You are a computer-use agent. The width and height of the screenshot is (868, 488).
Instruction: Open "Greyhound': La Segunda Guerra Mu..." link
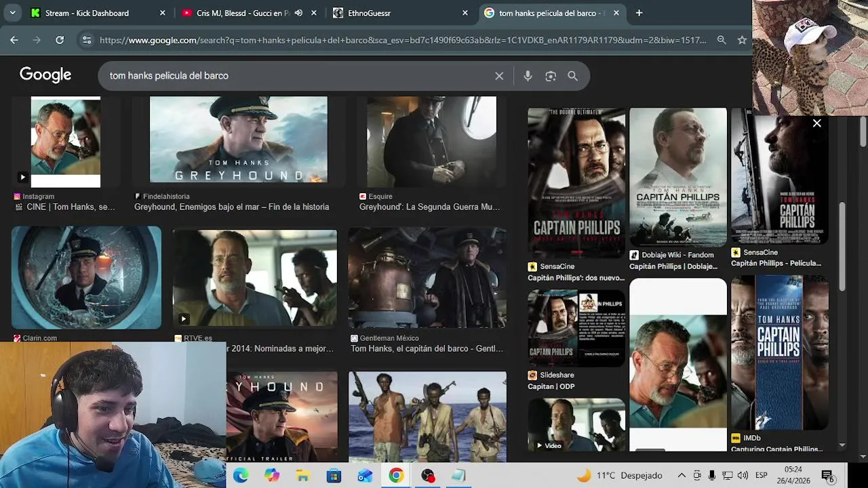click(429, 207)
